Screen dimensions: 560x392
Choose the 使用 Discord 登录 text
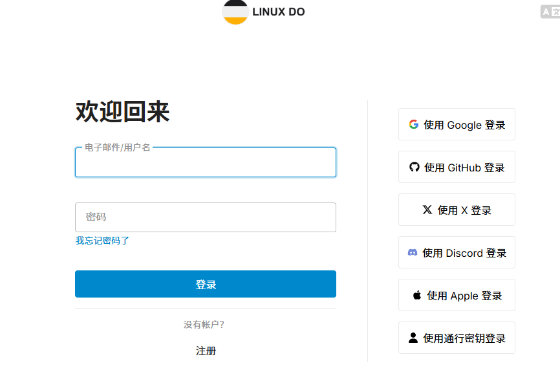(464, 253)
